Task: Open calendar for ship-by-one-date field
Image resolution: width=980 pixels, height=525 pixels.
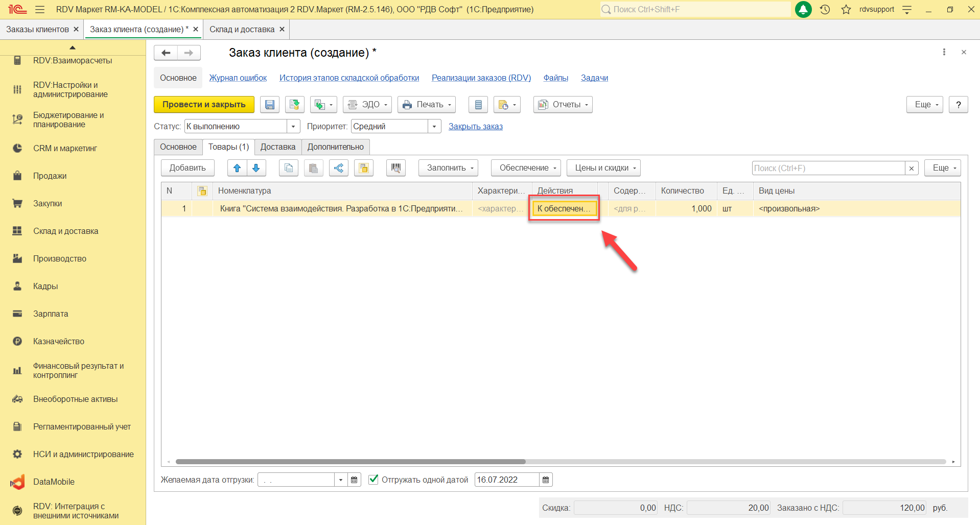Action: pyautogui.click(x=546, y=480)
